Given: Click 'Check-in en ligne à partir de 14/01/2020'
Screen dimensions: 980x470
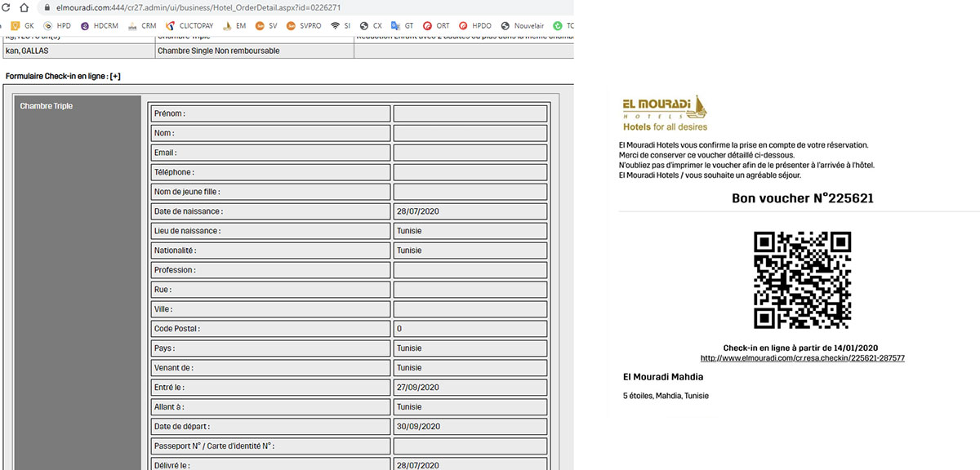Looking at the screenshot, I should (800, 348).
